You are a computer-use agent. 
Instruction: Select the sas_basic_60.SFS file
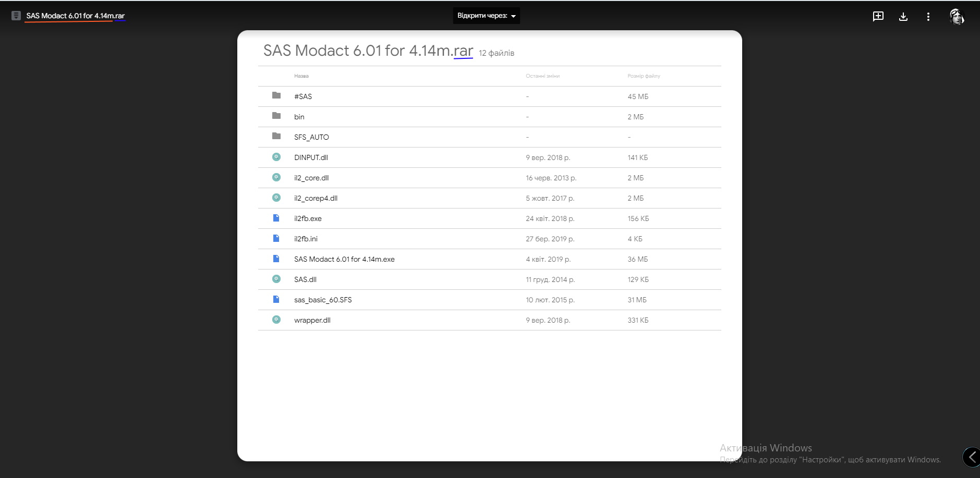point(323,300)
